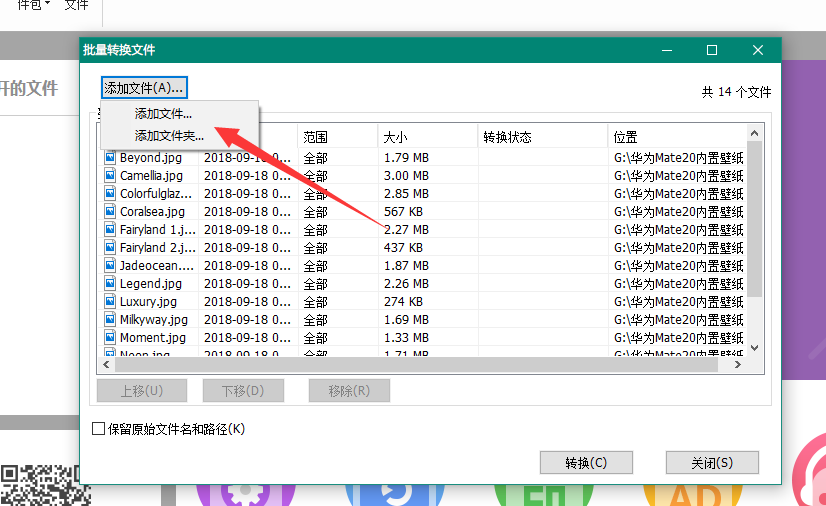The height and width of the screenshot is (506, 826).
Task: Click the vertical scrollbar up arrow
Action: tap(754, 133)
